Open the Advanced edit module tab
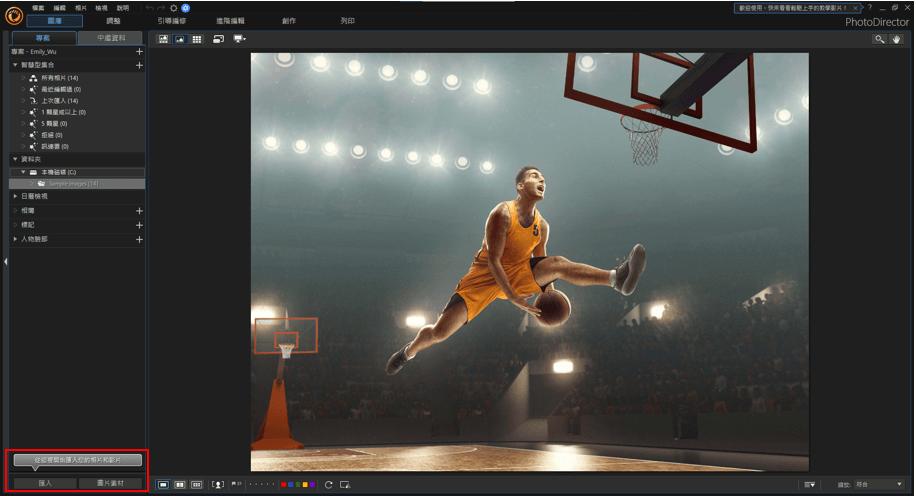The image size is (916, 496). click(x=231, y=21)
